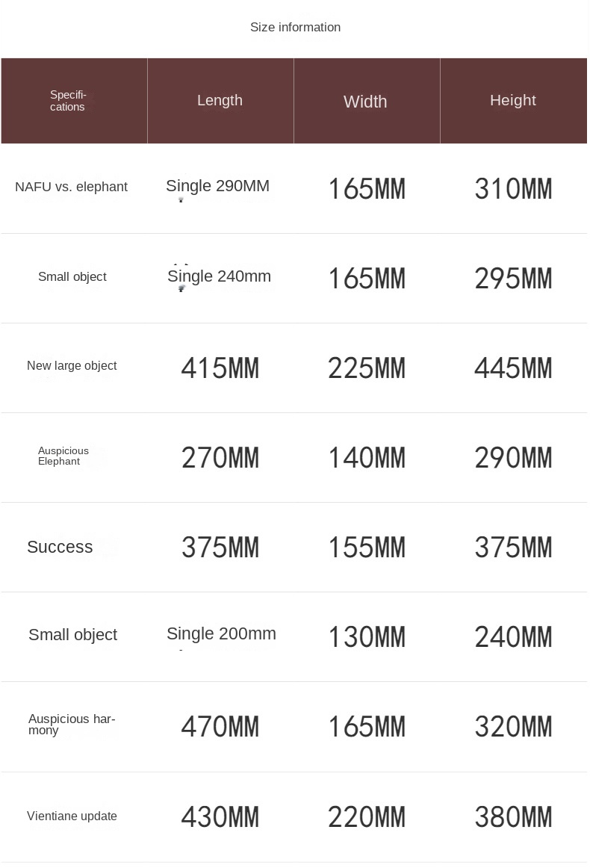The width and height of the screenshot is (590, 868).
Task: Select the New large object label
Action: point(72,366)
